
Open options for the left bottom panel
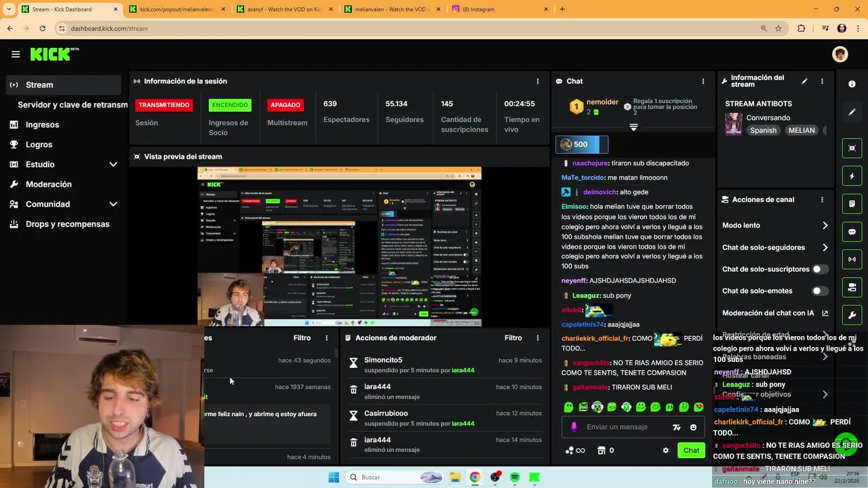point(326,338)
